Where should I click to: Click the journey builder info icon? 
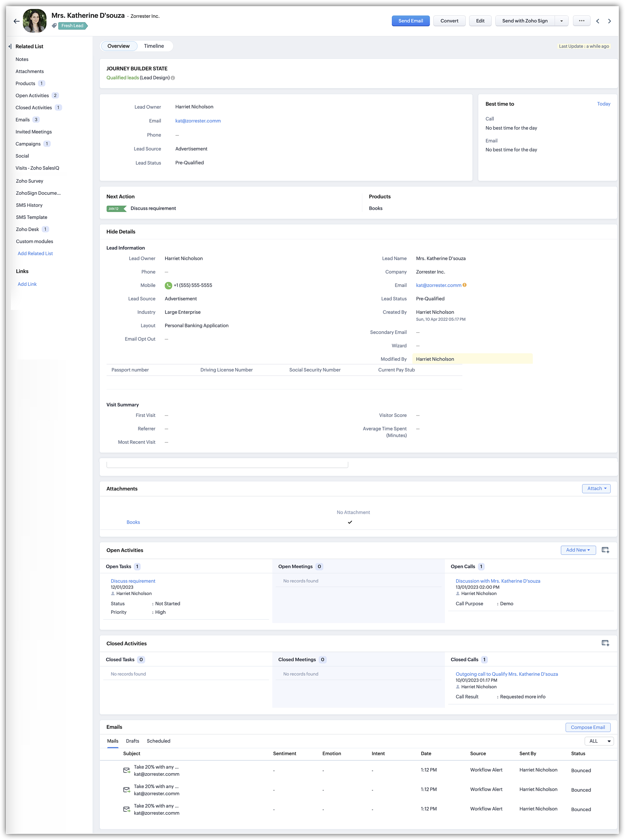(x=173, y=78)
